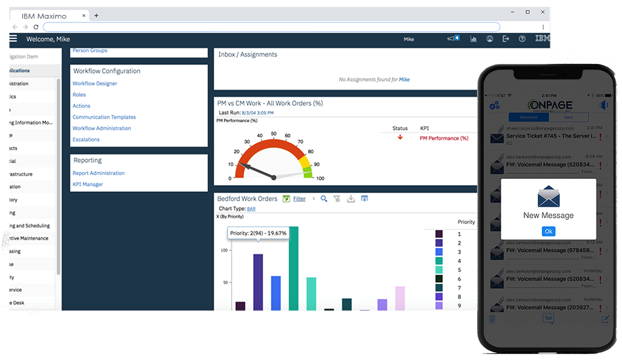Switch to Received tab on phone
The height and width of the screenshot is (364, 622).
point(528,117)
